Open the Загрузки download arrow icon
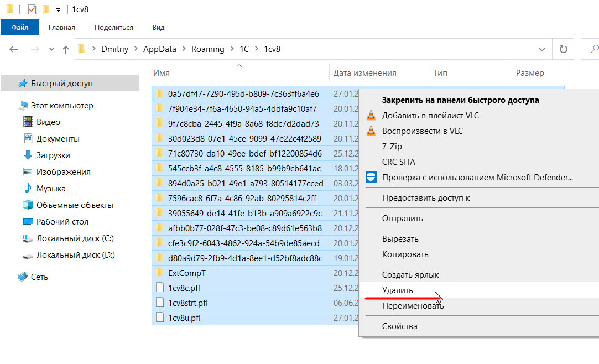The image size is (599, 364). tap(28, 155)
